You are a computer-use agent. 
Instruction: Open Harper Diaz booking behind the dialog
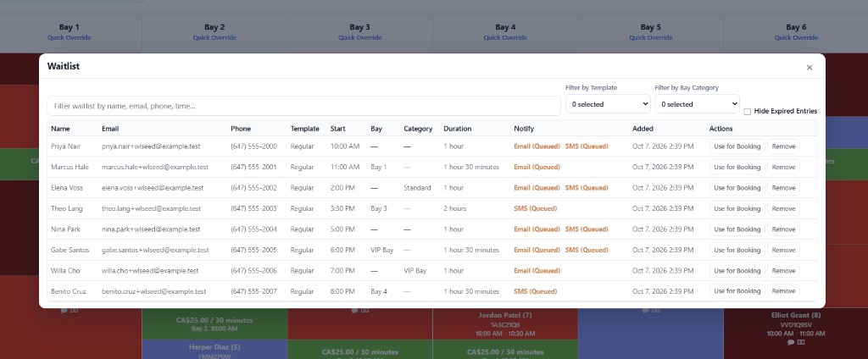(x=214, y=349)
